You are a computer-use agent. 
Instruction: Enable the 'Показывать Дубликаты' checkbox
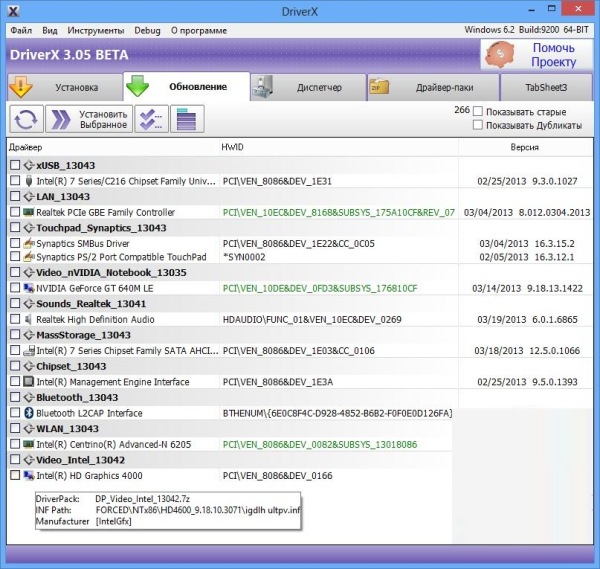(478, 126)
